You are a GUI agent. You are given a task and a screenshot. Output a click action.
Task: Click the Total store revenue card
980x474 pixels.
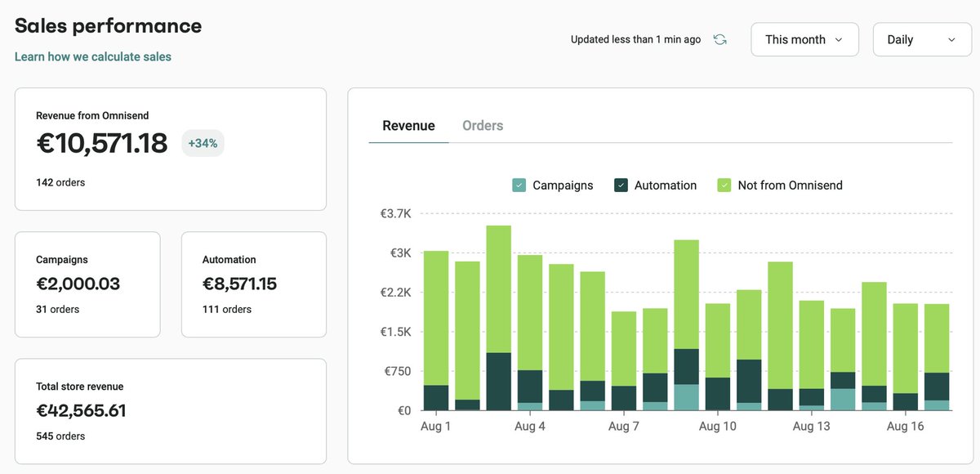coord(171,411)
